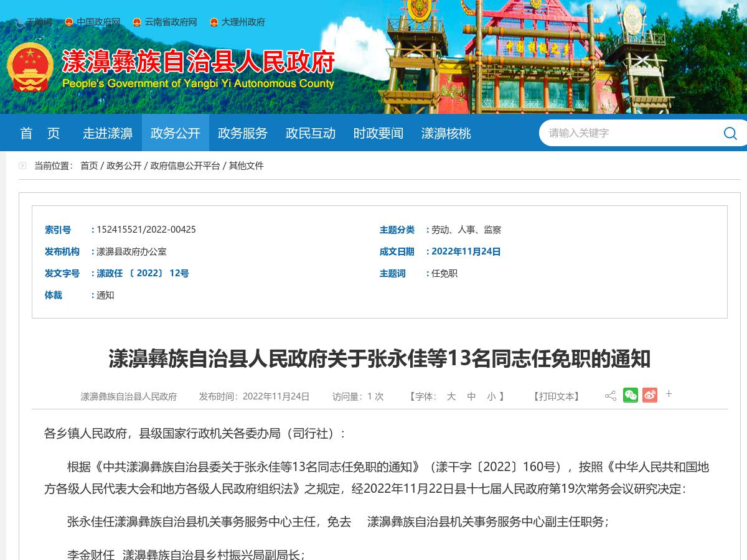Navigate to 政府信息公开平台 via breadcrumb
The image size is (747, 560).
[x=186, y=166]
